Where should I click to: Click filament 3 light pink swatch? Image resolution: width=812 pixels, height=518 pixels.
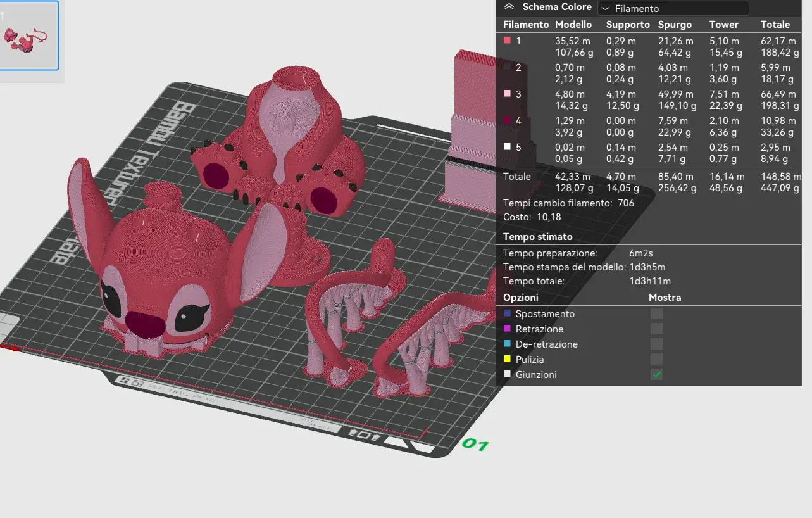click(x=507, y=94)
